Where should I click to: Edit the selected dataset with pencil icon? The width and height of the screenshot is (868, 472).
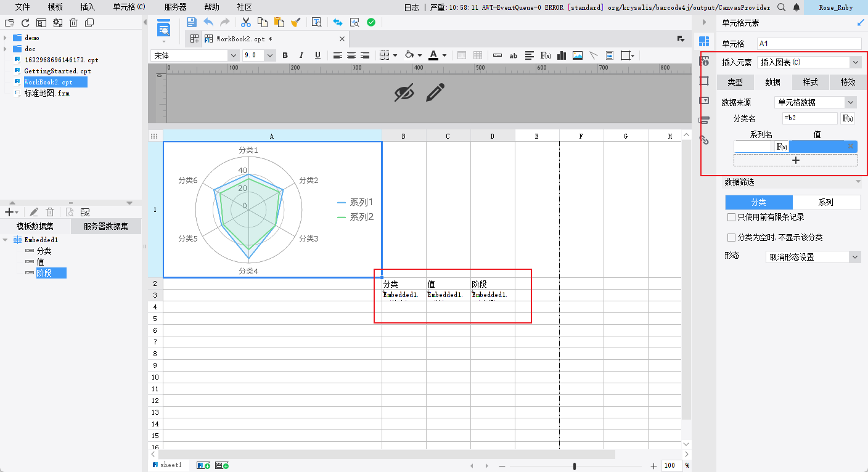(x=35, y=211)
